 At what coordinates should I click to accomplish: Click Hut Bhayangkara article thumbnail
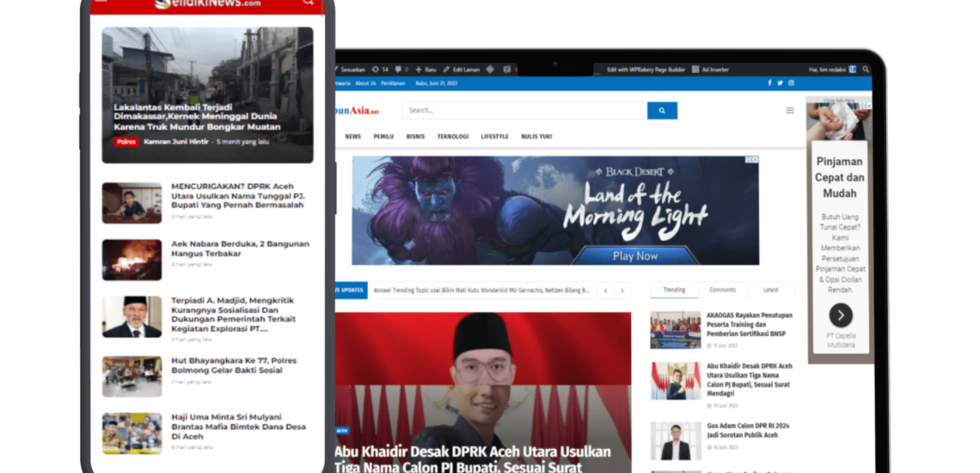pyautogui.click(x=132, y=377)
